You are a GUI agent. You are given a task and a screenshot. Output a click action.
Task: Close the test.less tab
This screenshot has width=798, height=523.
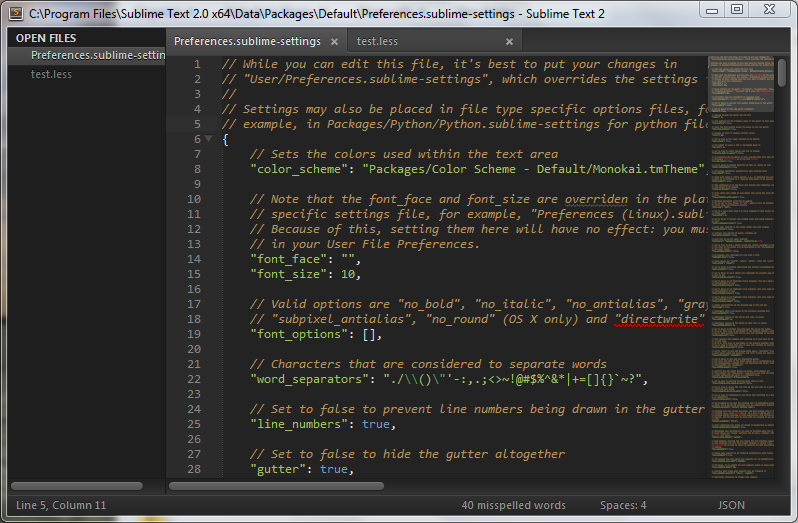(x=509, y=42)
